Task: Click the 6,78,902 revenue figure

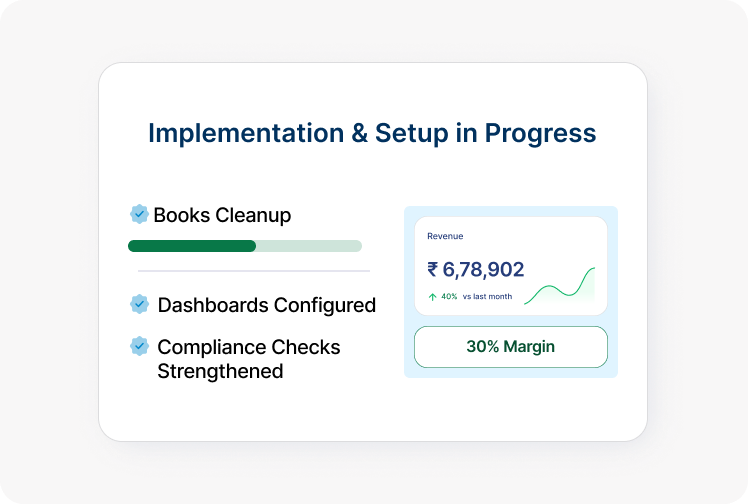Action: (x=483, y=269)
